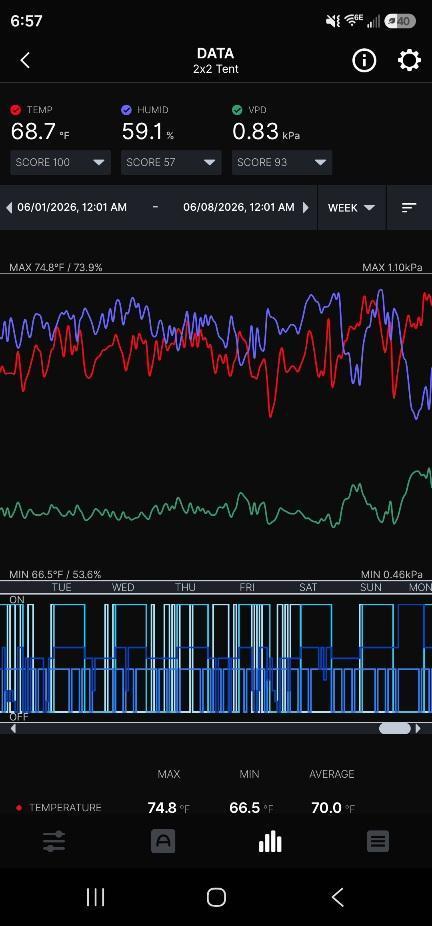This screenshot has width=432, height=926.
Task: Open the controls sliders tab
Action: [54, 842]
